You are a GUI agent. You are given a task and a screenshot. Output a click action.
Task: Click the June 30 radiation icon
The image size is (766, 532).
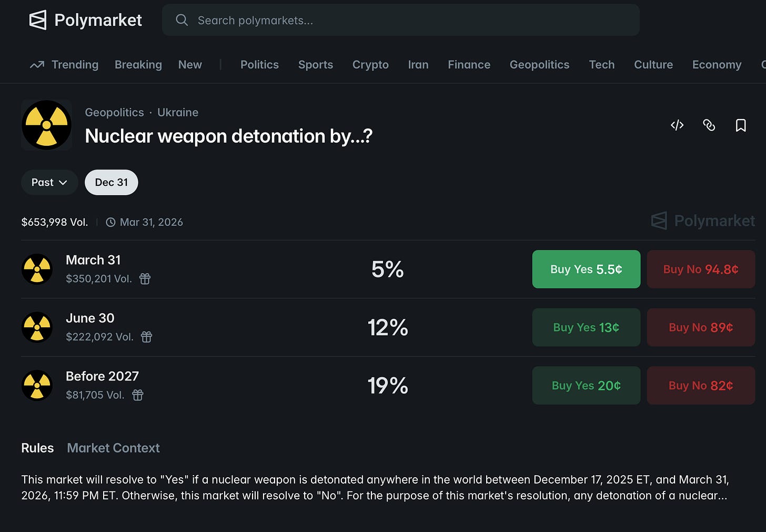(37, 327)
